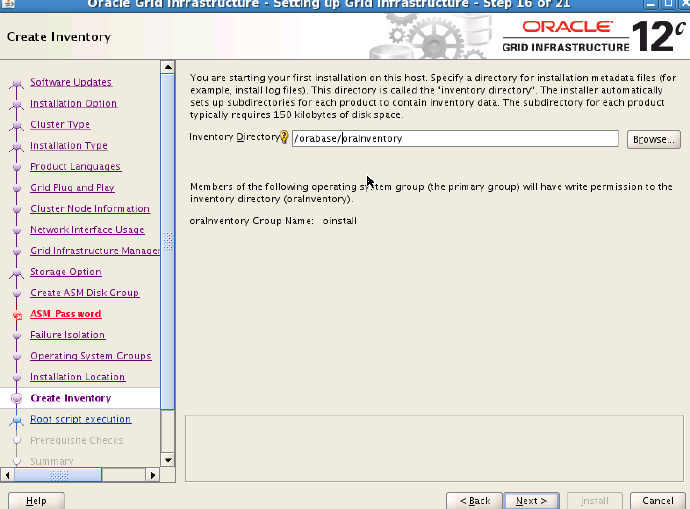Click the step list vertical scrollbar thumb

168,242
